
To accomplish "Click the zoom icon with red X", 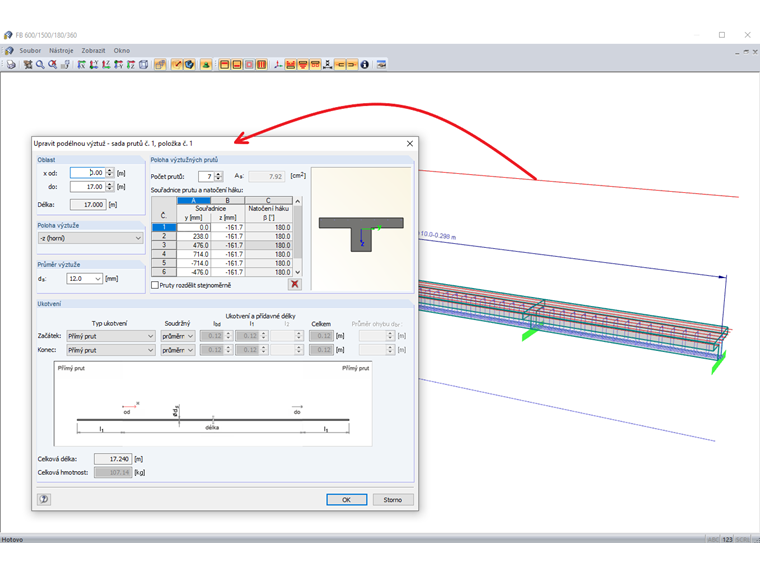I will coord(52,64).
